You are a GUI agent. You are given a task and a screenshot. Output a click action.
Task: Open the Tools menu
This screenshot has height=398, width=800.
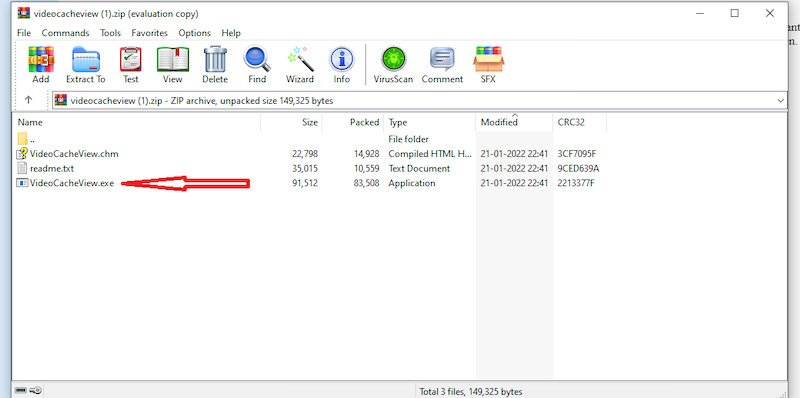coord(110,33)
